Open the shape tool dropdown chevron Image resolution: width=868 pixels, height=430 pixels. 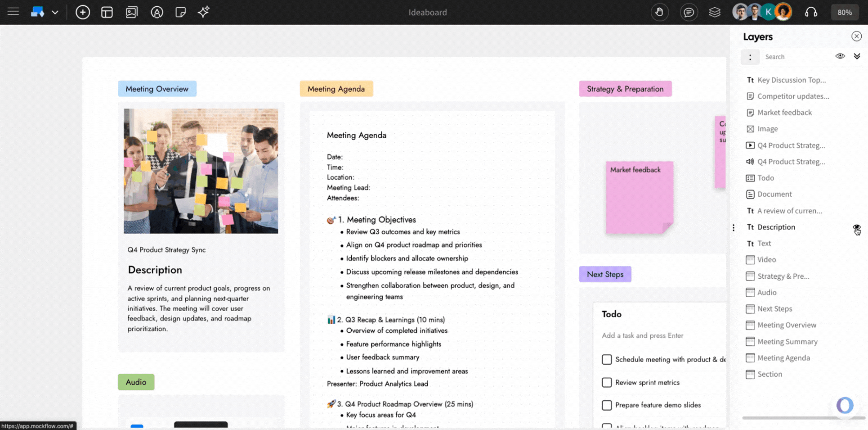[x=55, y=12]
